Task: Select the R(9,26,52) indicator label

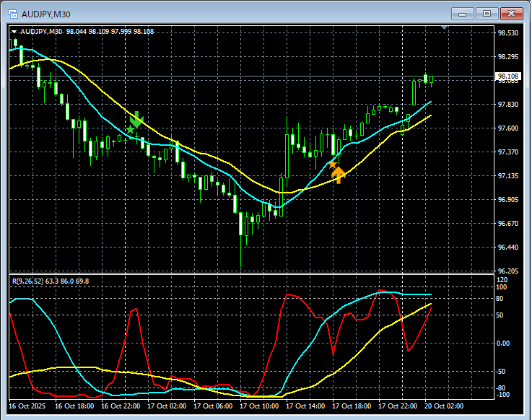Action: 27,279
